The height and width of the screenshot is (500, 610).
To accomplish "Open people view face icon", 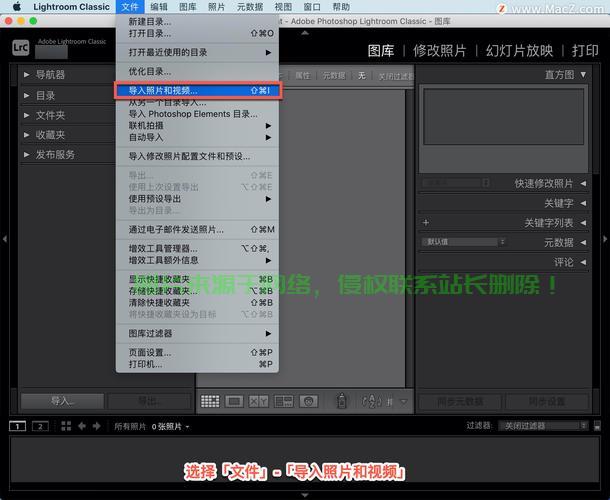I will (309, 401).
